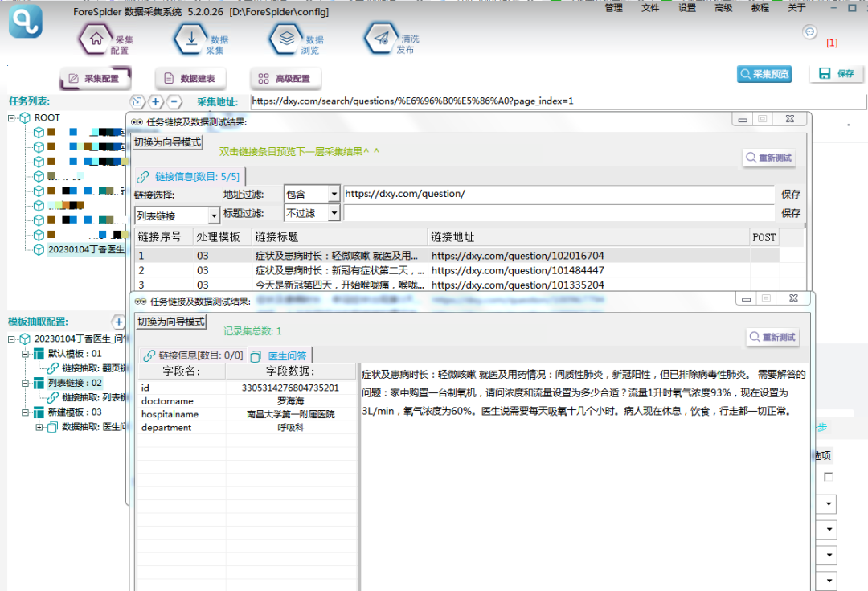Save the 地址过滤 filter row
Image resolution: width=868 pixels, height=591 pixels.
(x=791, y=194)
